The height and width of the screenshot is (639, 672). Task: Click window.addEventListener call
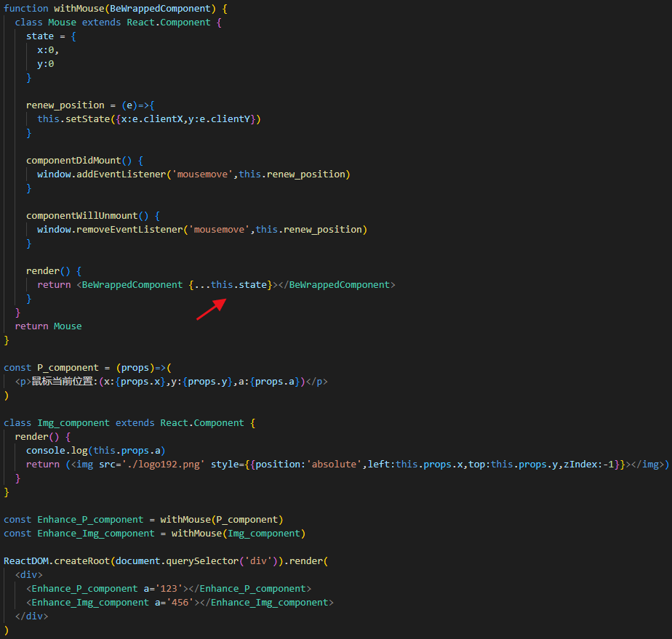(193, 174)
